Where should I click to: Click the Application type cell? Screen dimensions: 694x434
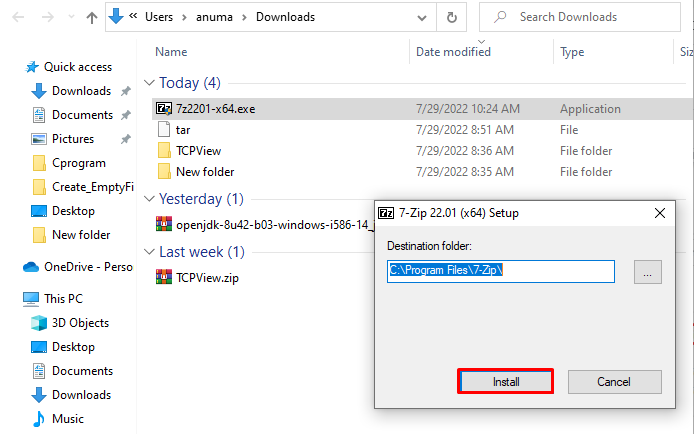[x=590, y=109]
